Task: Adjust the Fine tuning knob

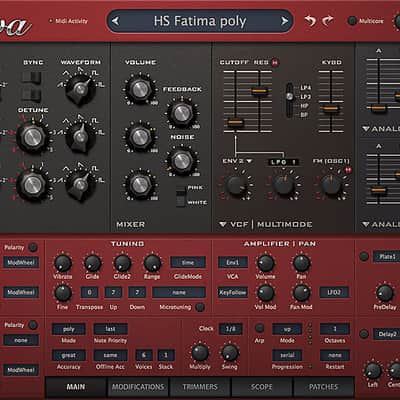Action: (63, 293)
